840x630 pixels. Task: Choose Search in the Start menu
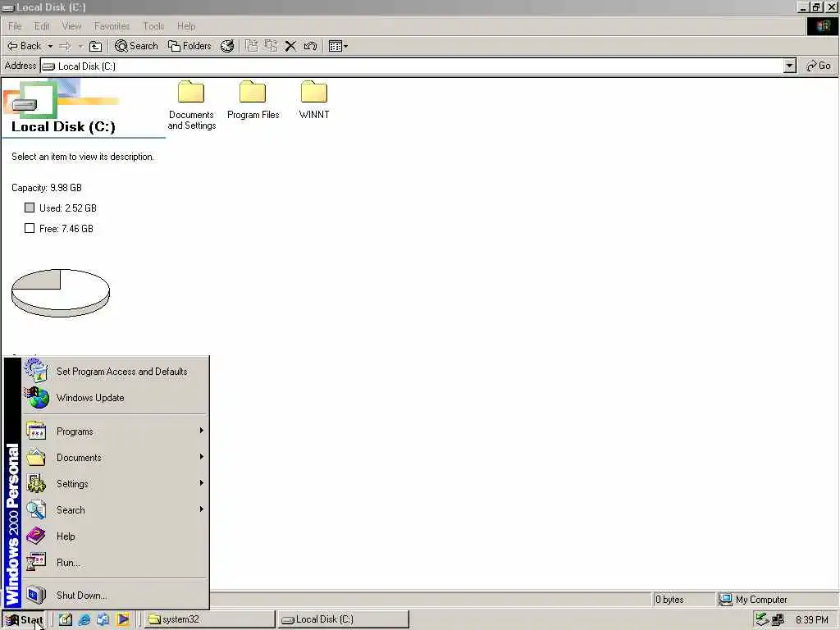pyautogui.click(x=115, y=510)
